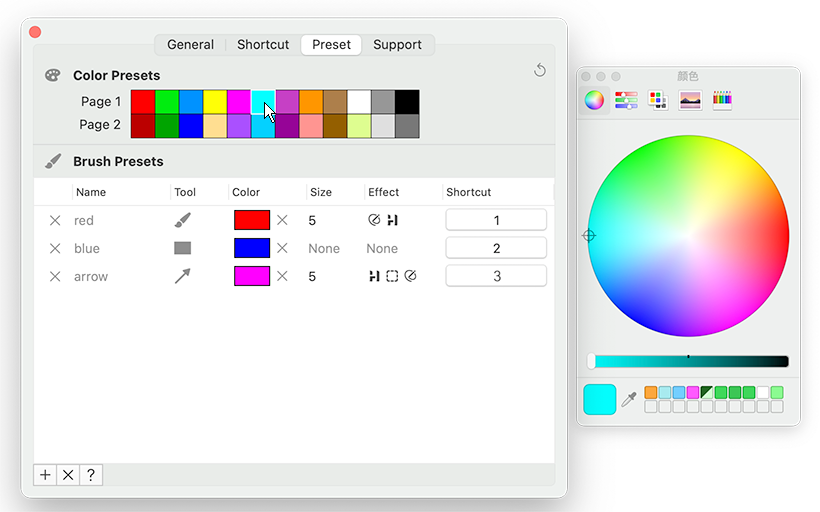Choose the magenta saved swatch in color picker
Image resolution: width=820 pixels, height=512 pixels.
(693, 392)
